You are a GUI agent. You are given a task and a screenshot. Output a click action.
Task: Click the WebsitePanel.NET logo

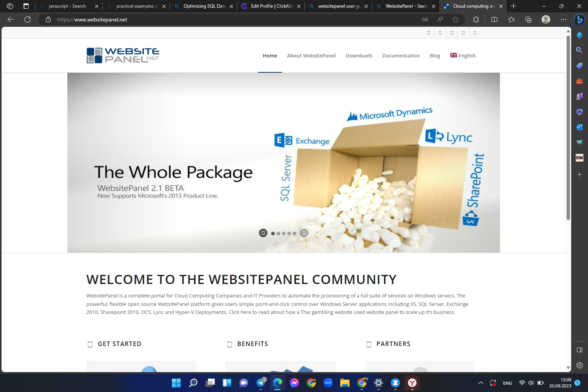click(x=123, y=56)
